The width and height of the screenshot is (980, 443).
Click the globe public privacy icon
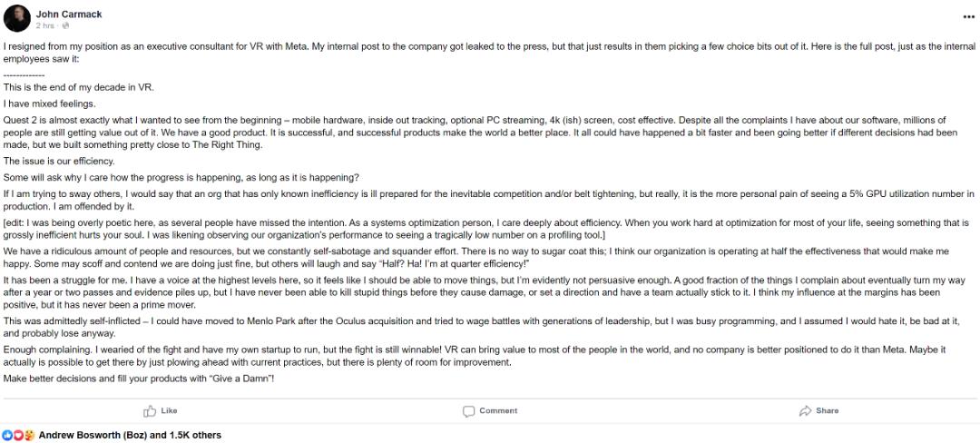pyautogui.click(x=64, y=25)
